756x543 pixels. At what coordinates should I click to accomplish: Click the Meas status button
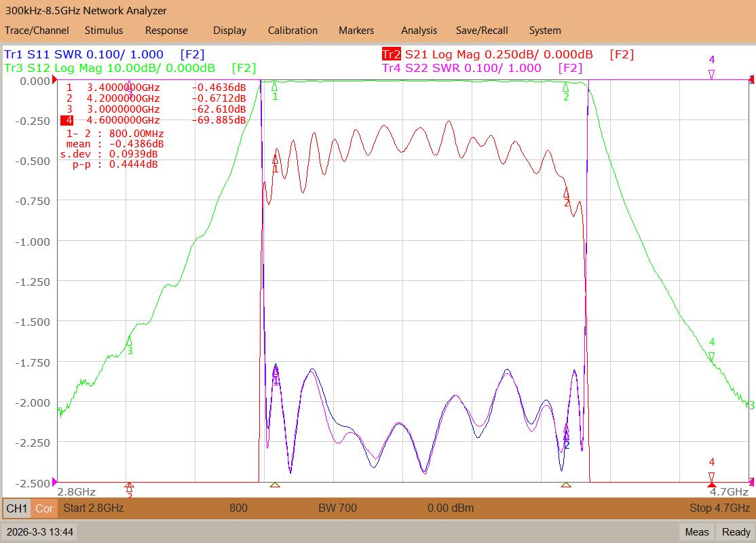coord(697,532)
